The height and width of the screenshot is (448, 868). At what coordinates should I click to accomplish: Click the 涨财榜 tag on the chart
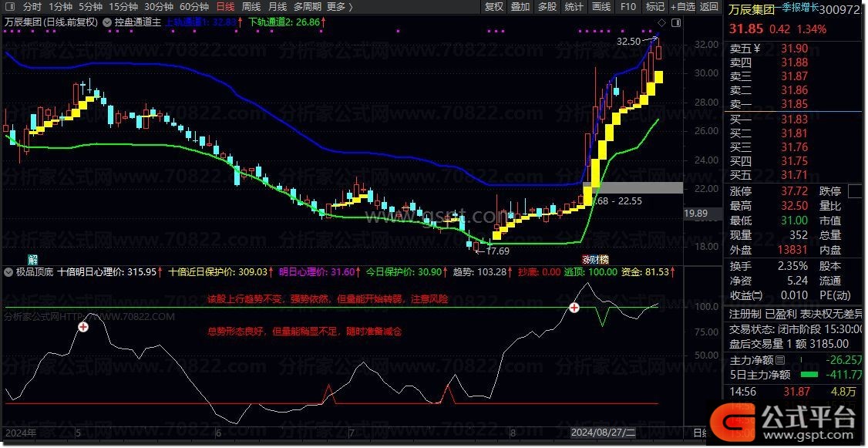[x=595, y=259]
